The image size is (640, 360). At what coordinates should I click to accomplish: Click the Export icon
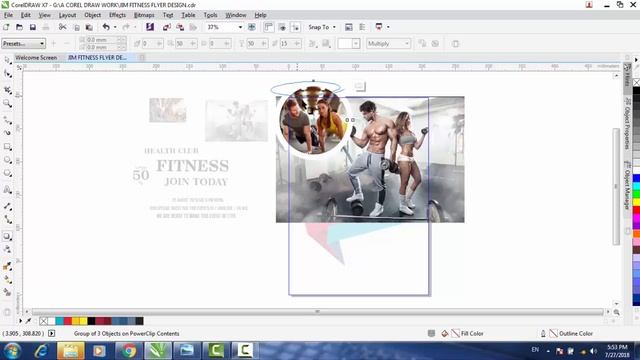pyautogui.click(x=180, y=27)
